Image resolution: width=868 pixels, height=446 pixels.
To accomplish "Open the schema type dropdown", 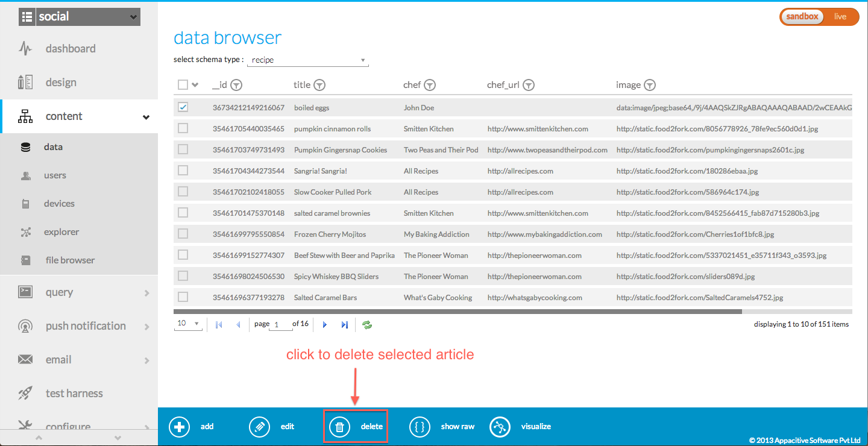I will pos(308,60).
